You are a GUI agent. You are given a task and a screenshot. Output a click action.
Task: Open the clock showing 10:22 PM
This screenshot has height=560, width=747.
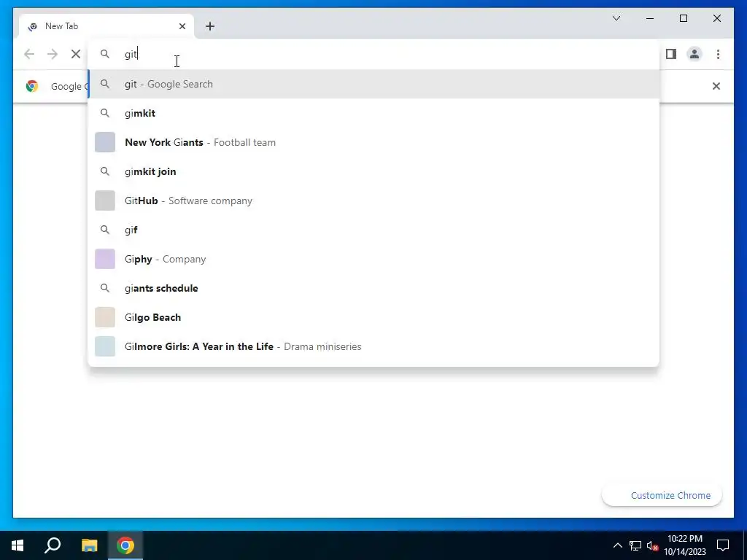(x=684, y=545)
